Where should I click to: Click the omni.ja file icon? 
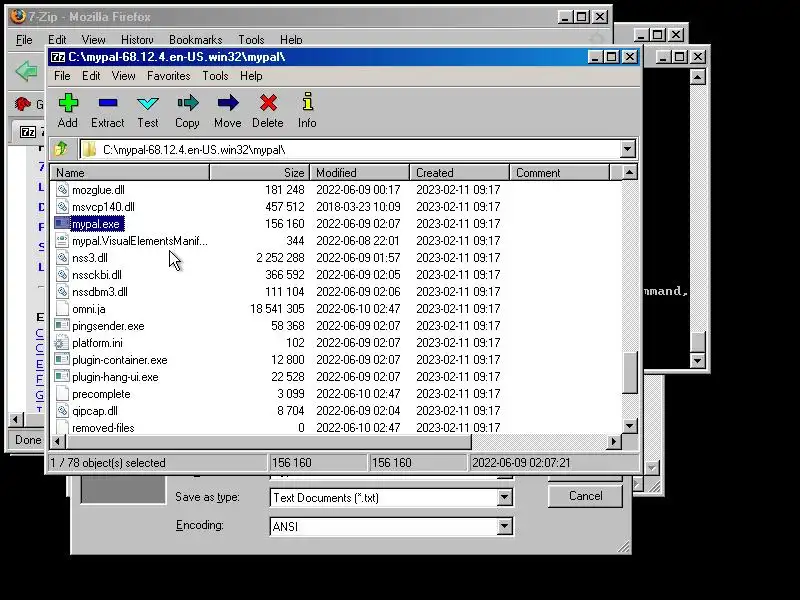(62, 309)
